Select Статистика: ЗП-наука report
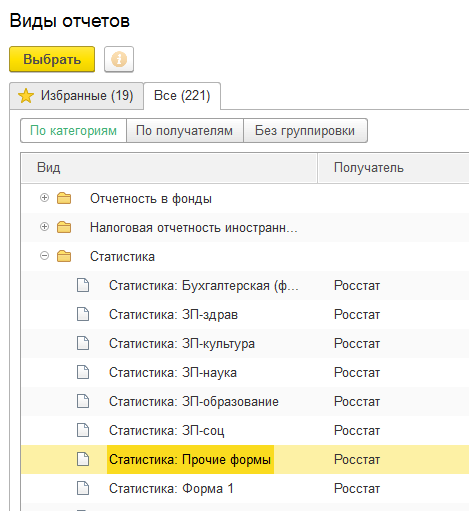This screenshot has width=469, height=511. click(x=173, y=373)
